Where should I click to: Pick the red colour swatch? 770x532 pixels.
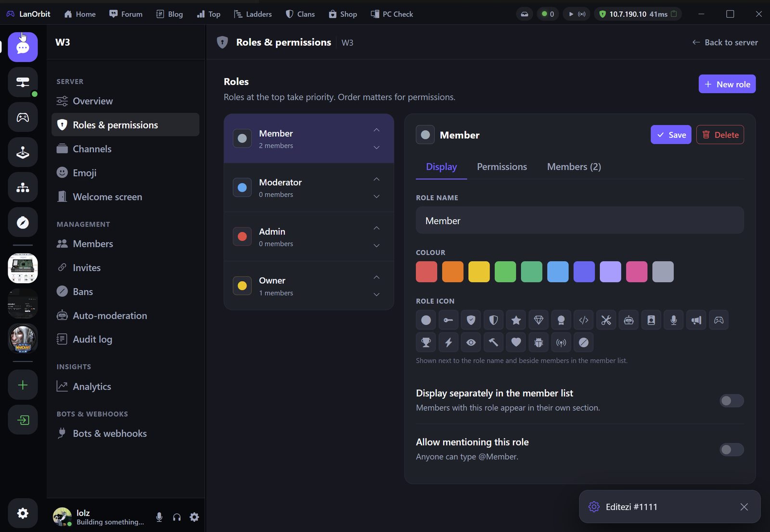tap(426, 272)
